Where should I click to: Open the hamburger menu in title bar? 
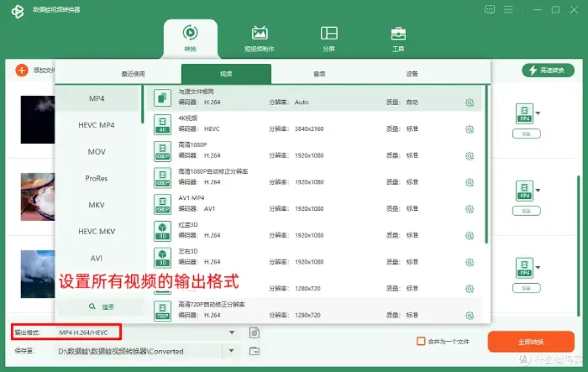tap(509, 10)
